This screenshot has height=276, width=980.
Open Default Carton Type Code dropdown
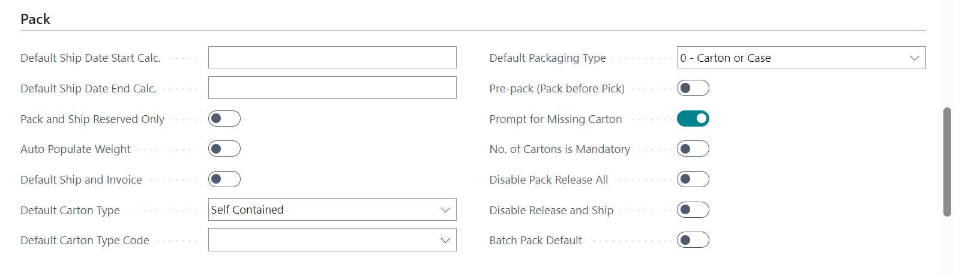pos(445,240)
